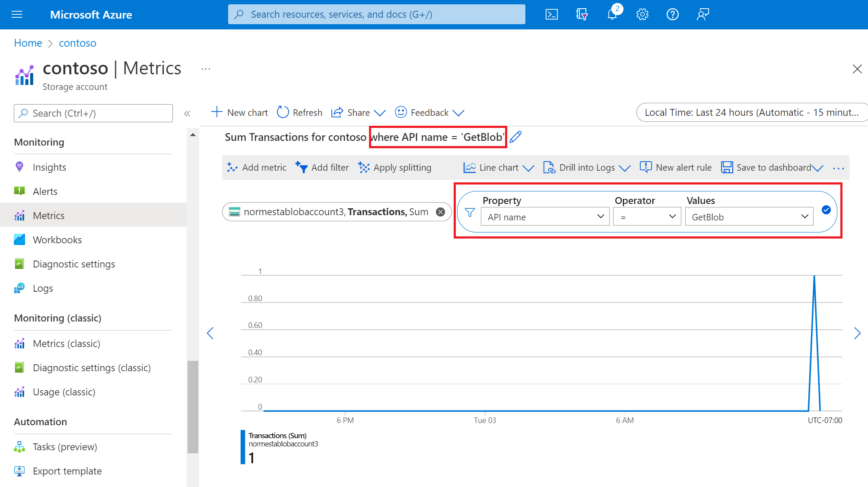Click the Transactions (Sum) legend entry

click(x=279, y=447)
